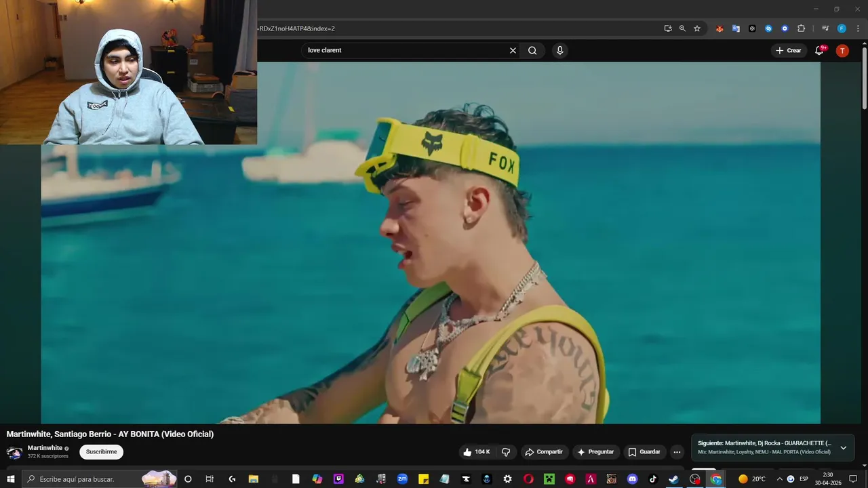Run the YouTube search with magnifier button
This screenshot has height=488, width=868.
click(x=532, y=50)
